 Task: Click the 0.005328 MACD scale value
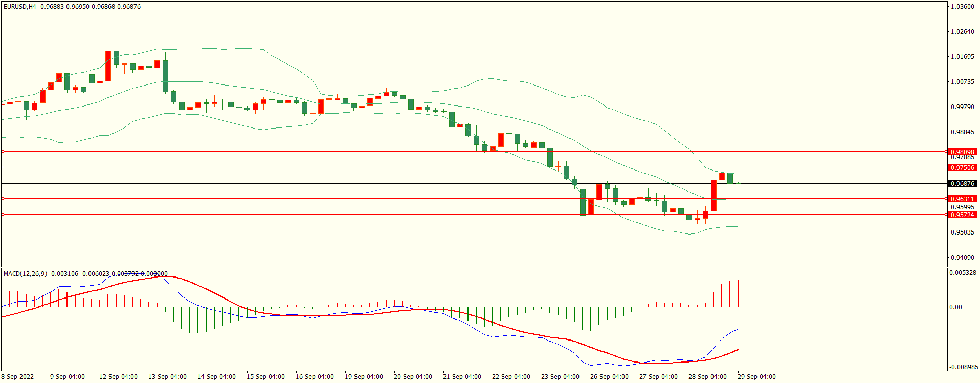(x=962, y=273)
